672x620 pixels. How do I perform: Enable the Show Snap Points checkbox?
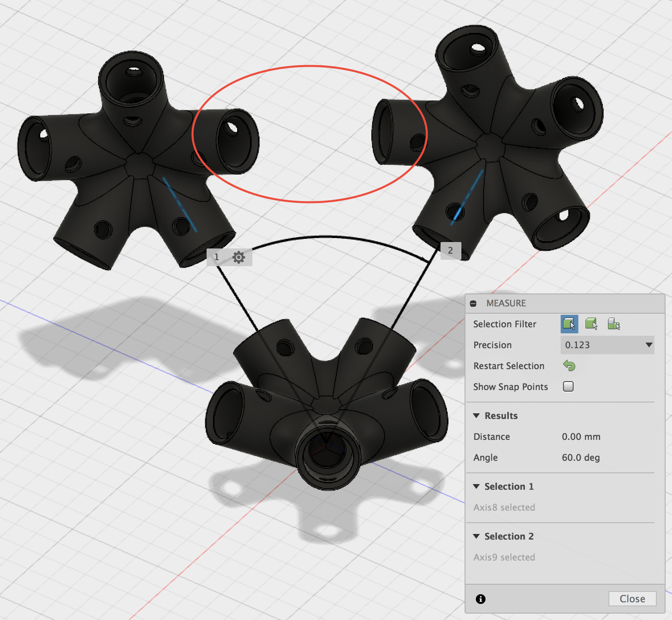click(568, 386)
